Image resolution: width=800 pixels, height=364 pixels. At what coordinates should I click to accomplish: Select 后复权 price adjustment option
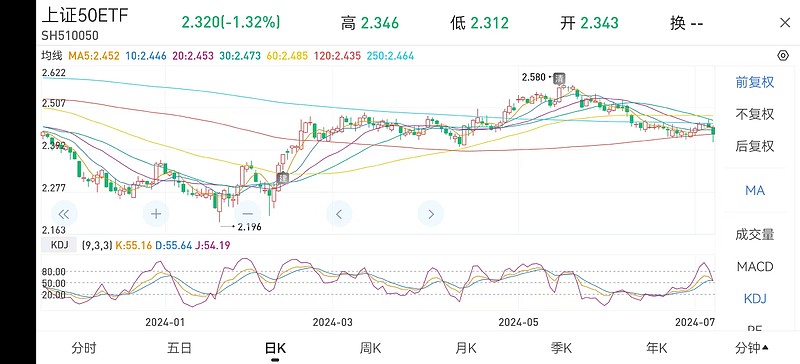[x=755, y=147]
